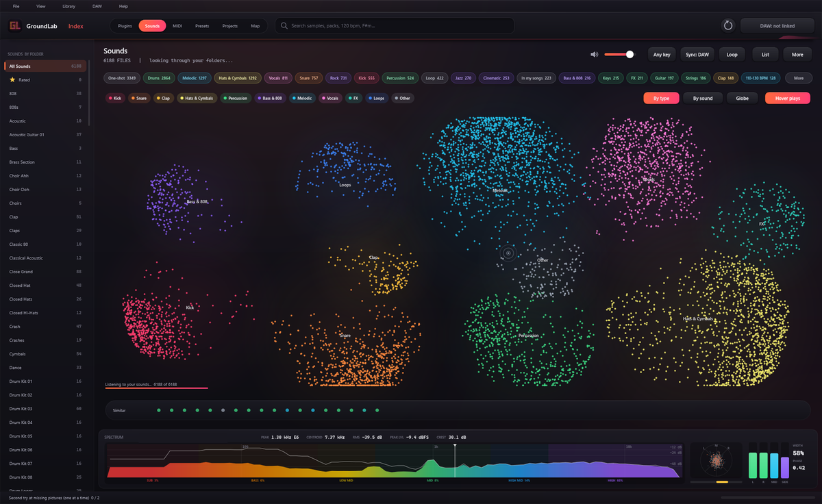Filter by the 110-130 BPM tag
822x504 pixels.
pos(760,78)
